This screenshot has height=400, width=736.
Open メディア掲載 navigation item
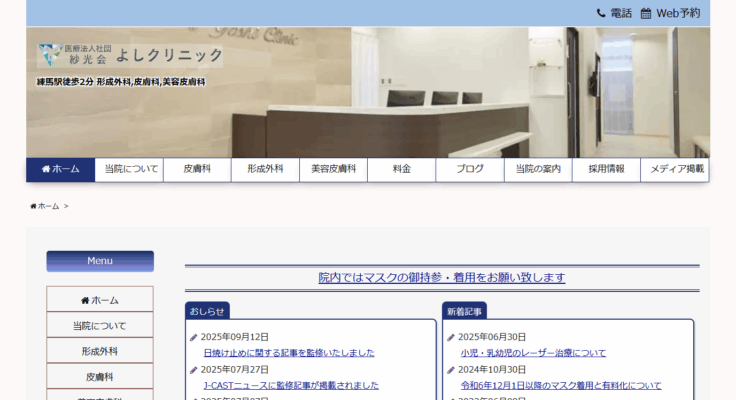coord(676,170)
